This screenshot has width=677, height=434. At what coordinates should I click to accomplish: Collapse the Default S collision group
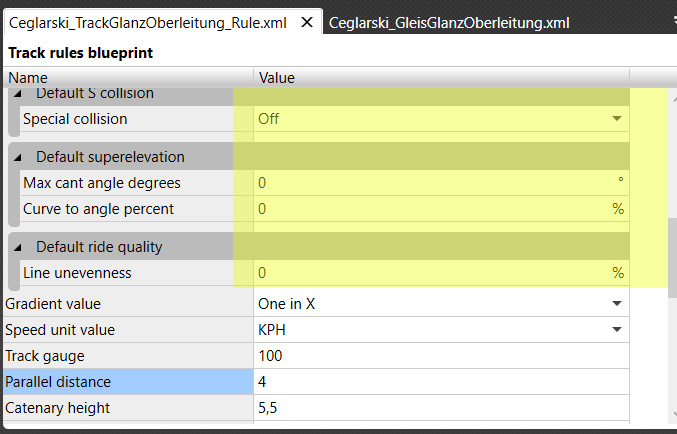click(x=21, y=93)
